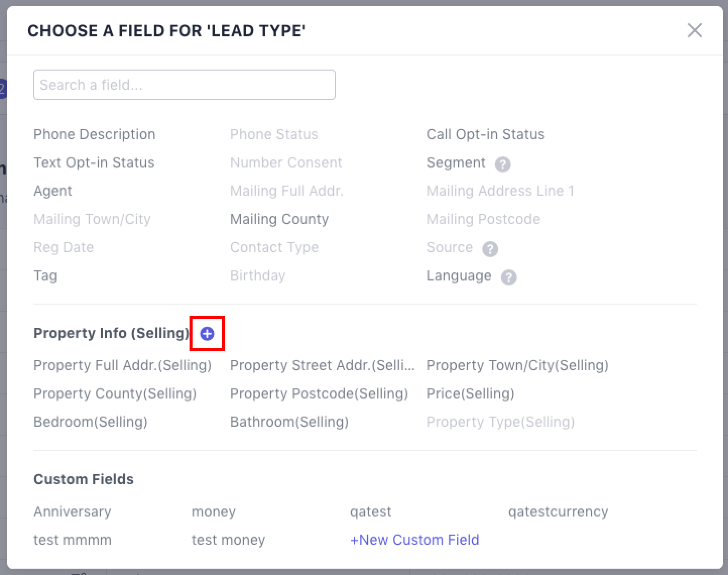This screenshot has width=728, height=575.
Task: Select the Price(Selling) field
Action: (x=470, y=393)
